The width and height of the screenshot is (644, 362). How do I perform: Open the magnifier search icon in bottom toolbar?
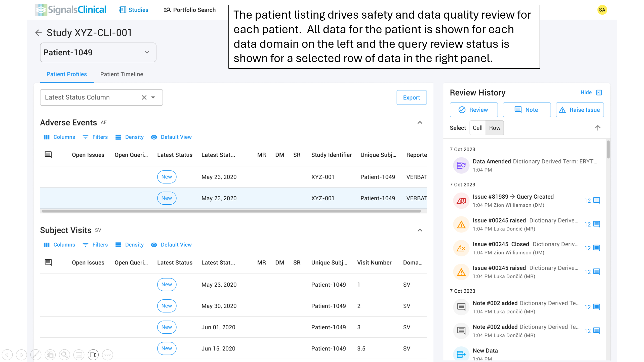point(64,355)
